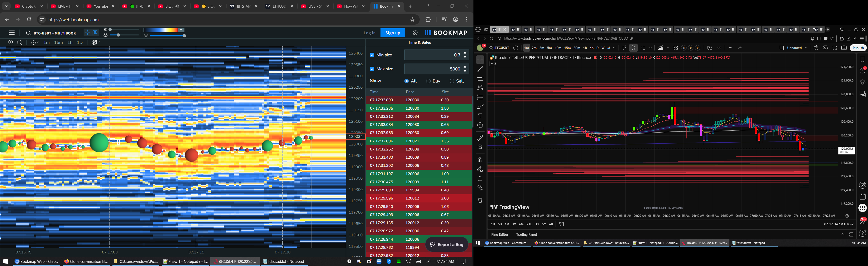Switch to the Pine Editor tab

pyautogui.click(x=499, y=234)
